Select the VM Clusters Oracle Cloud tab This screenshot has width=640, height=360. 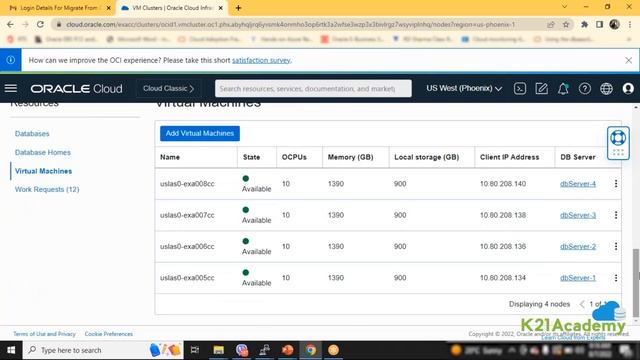pyautogui.click(x=172, y=8)
